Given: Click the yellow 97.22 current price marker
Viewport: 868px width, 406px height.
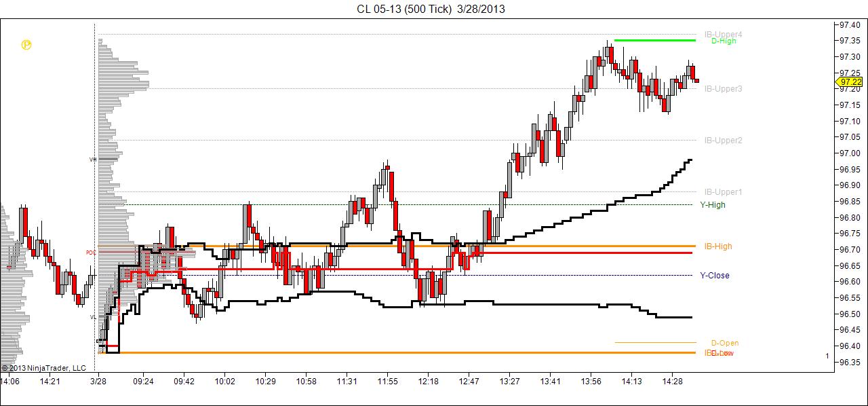Looking at the screenshot, I should pos(848,81).
